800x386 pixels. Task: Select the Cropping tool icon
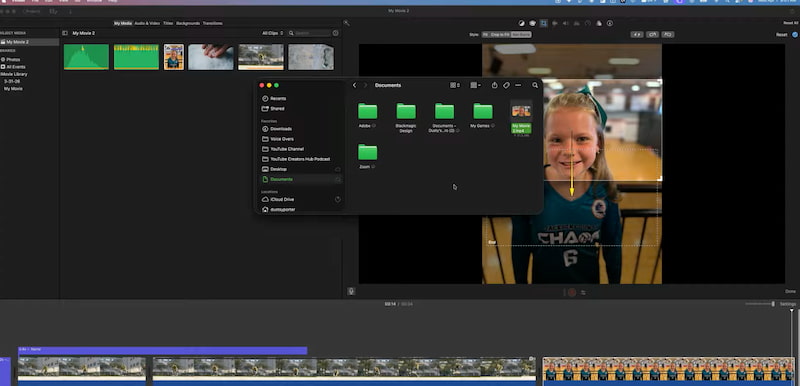pyautogui.click(x=544, y=23)
